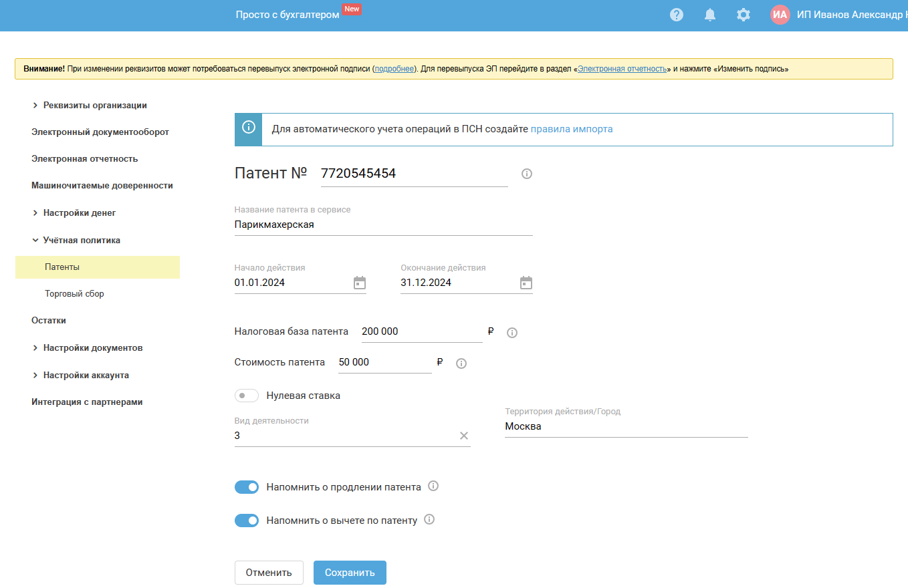Open settings gear icon in header
This screenshot has width=908, height=588.
743,15
